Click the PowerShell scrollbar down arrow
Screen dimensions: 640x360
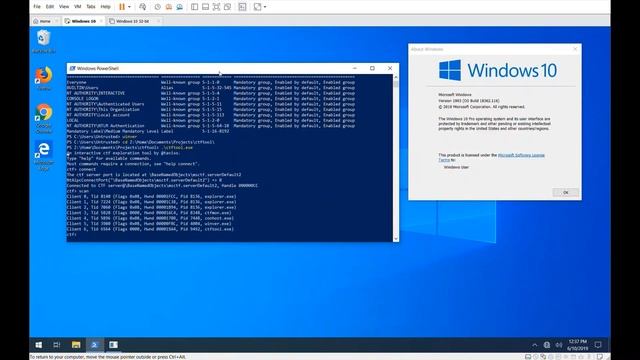(396, 238)
